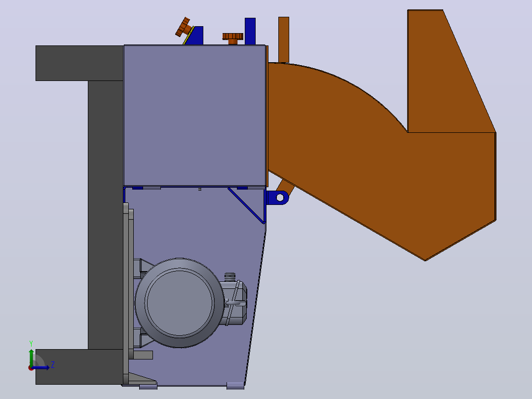Select the upright orange knob on the housing top
This screenshot has width=532, height=399.
tap(233, 39)
